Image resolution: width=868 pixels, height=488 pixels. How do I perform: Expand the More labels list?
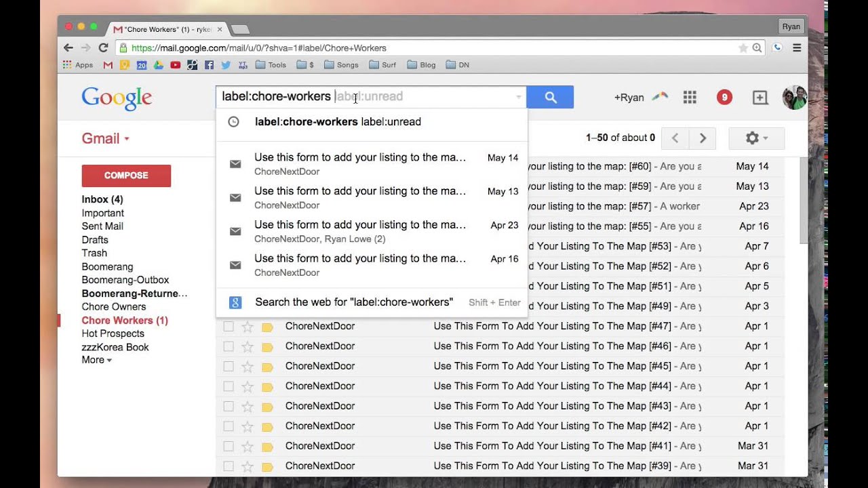pos(96,360)
